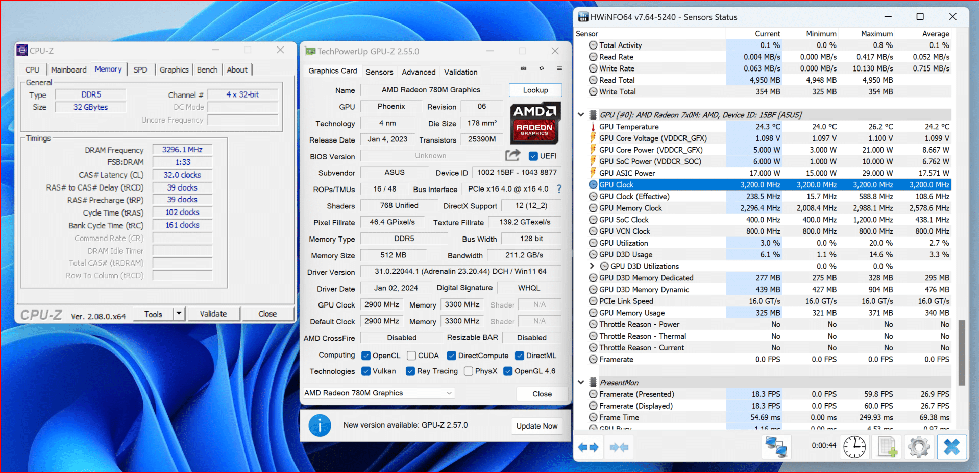Click the HWiNFO vertical scrollbar thumb

click(x=962, y=352)
